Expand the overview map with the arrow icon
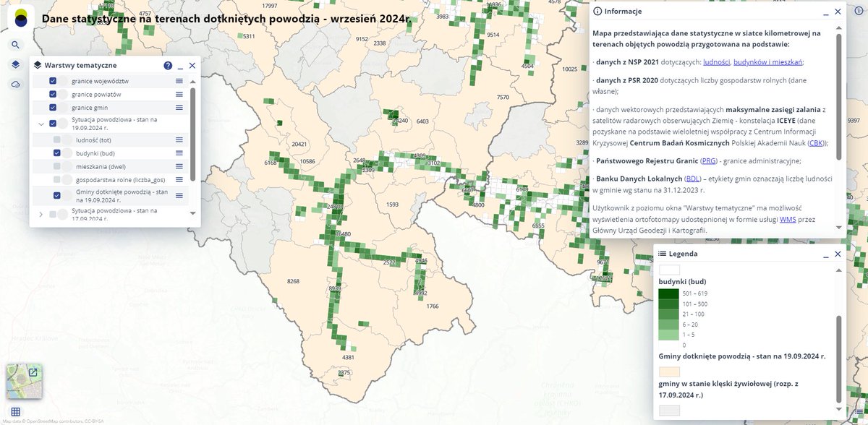868x425 pixels. pos(32,373)
